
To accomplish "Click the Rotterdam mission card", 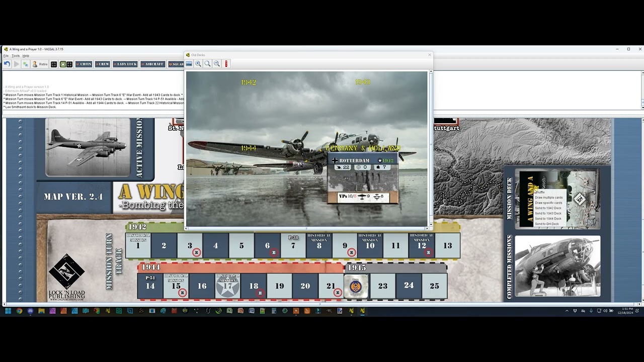I will 362,178.
